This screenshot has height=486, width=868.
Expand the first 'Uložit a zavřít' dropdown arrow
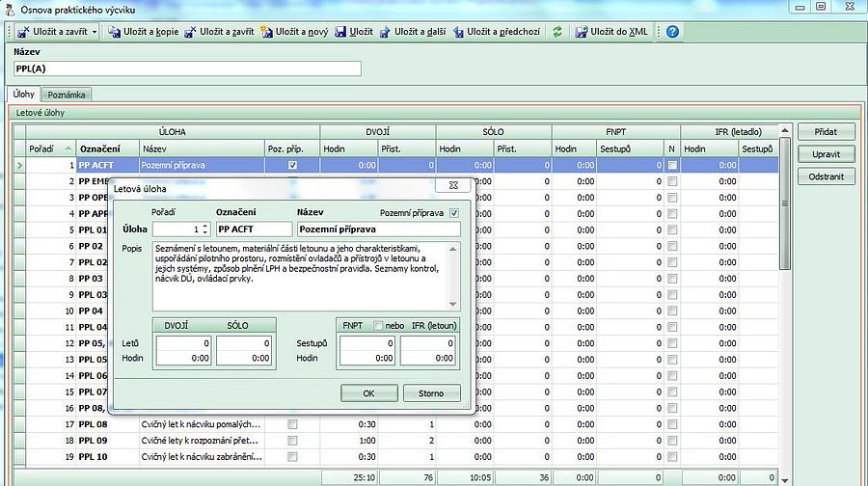point(95,32)
